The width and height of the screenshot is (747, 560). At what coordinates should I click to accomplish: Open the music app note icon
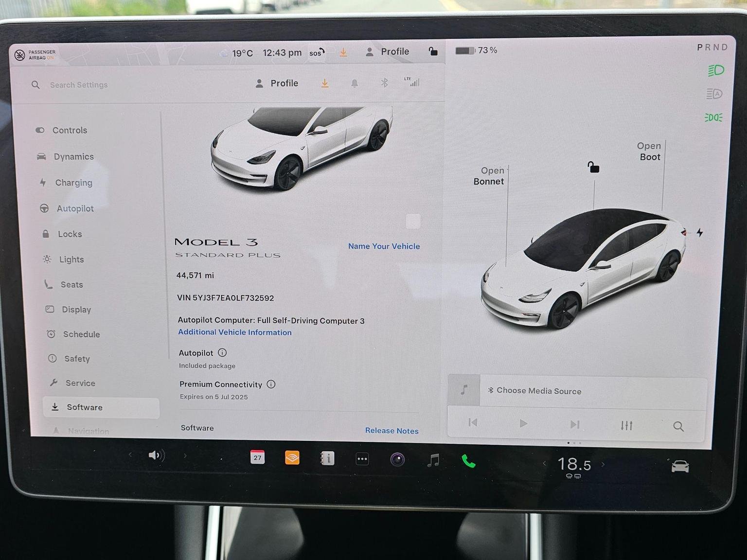(x=433, y=460)
